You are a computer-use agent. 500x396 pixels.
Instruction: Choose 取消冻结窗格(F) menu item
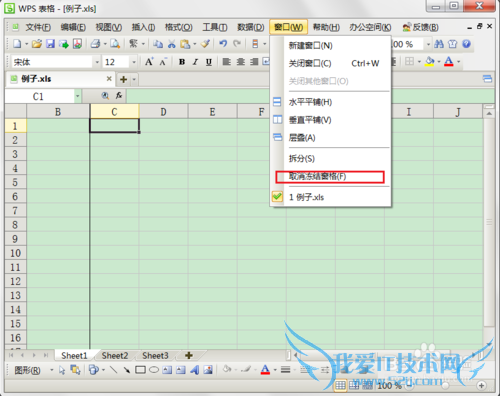(x=330, y=177)
